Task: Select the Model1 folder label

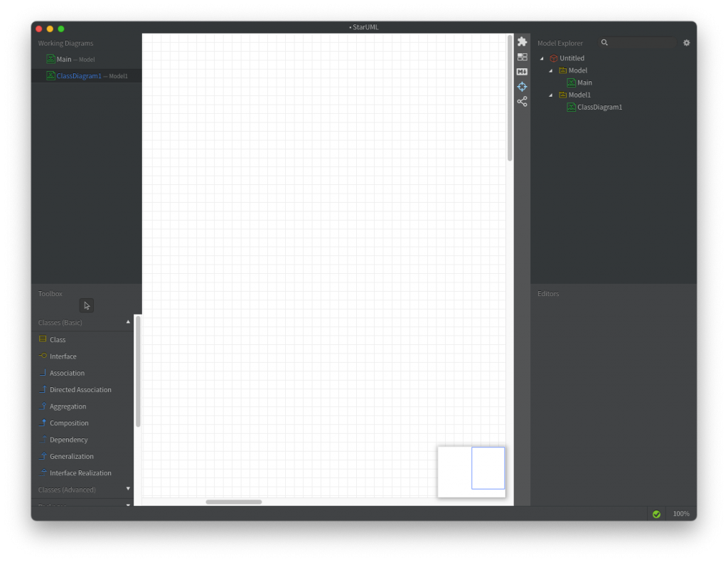Action: [x=579, y=95]
